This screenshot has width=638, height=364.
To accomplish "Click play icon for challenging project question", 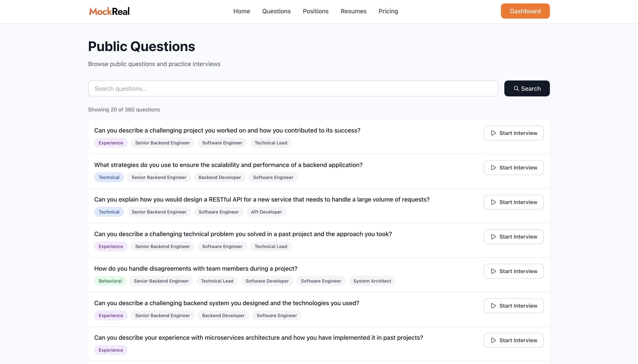I will point(493,133).
